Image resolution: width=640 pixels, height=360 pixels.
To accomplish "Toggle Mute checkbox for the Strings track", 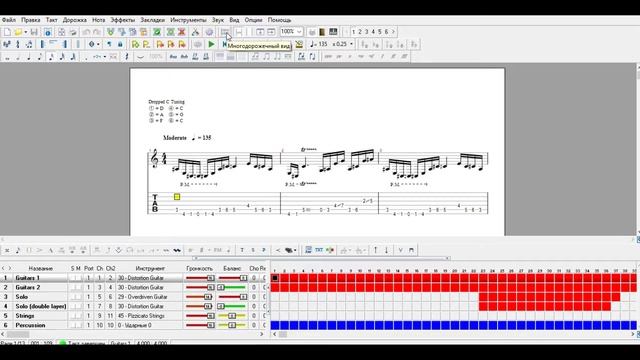I will 78,316.
